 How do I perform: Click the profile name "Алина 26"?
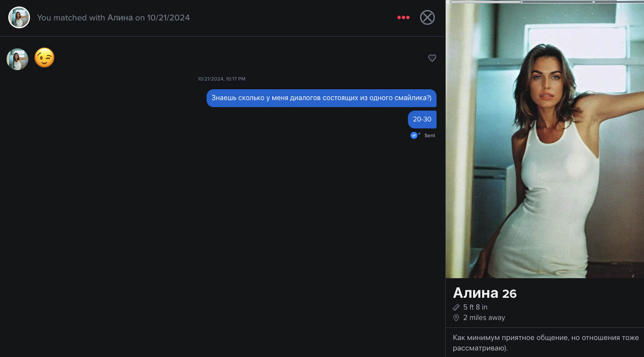click(x=484, y=293)
